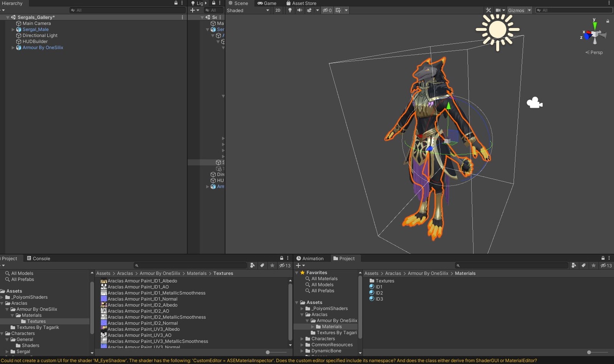614x364 pixels.
Task: Click Araclas breadcrumb in left Project panel
Action: [125, 273]
